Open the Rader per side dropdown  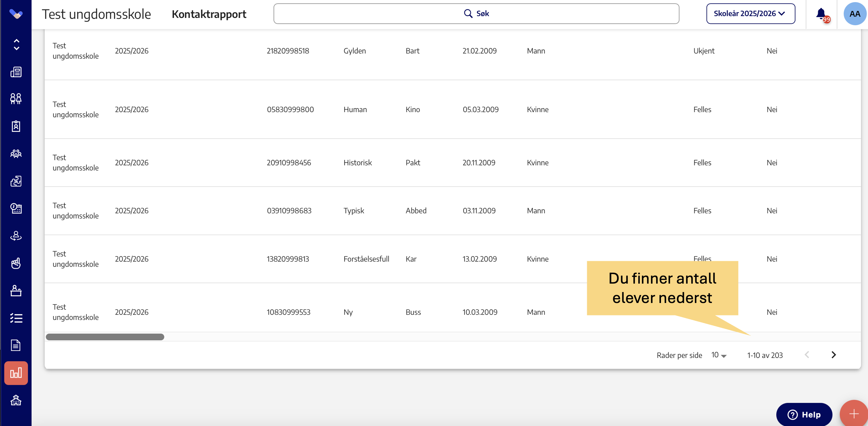pos(719,355)
